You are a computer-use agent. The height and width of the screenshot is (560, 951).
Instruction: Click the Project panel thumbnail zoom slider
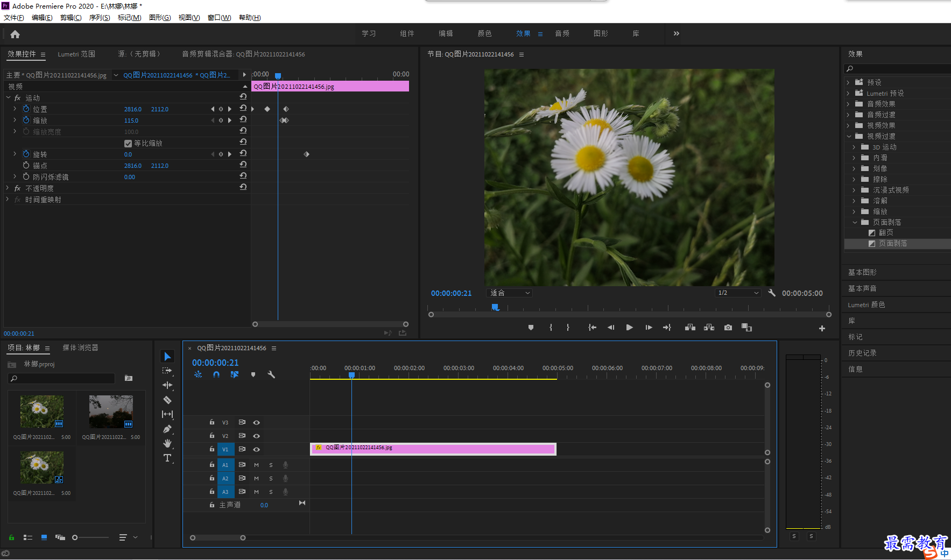(90, 537)
